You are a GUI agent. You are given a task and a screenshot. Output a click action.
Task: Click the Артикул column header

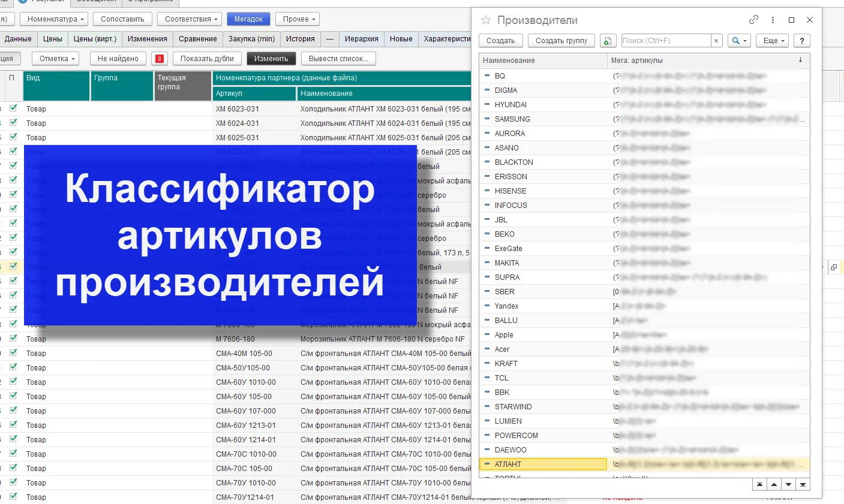click(254, 93)
